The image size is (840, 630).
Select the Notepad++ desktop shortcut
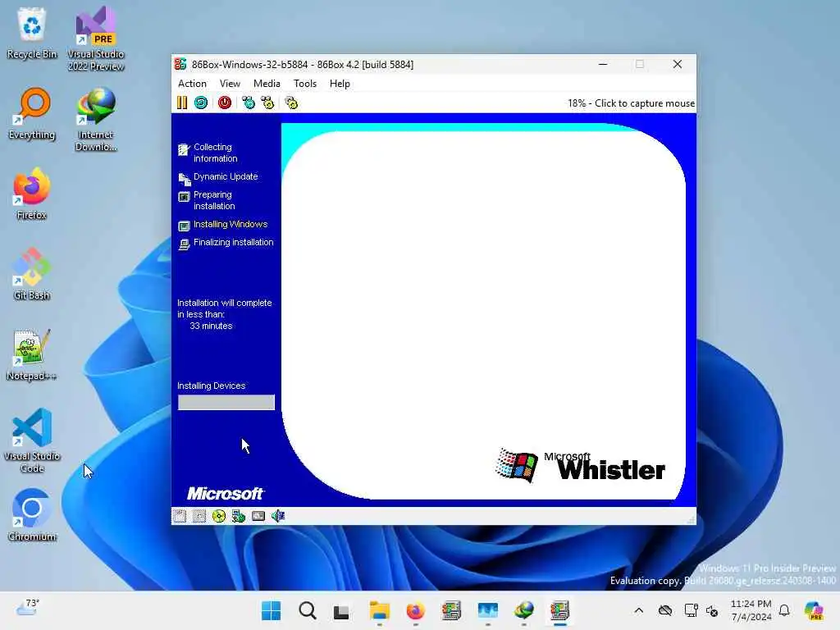[32, 354]
